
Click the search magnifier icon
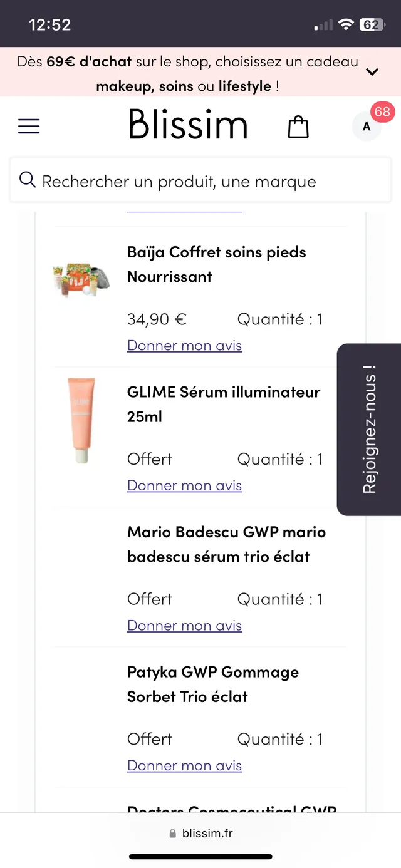tap(28, 180)
